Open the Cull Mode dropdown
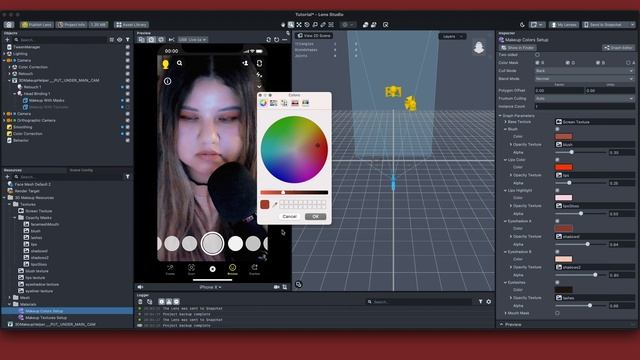Screen dimensions: 640x360 click(584, 71)
